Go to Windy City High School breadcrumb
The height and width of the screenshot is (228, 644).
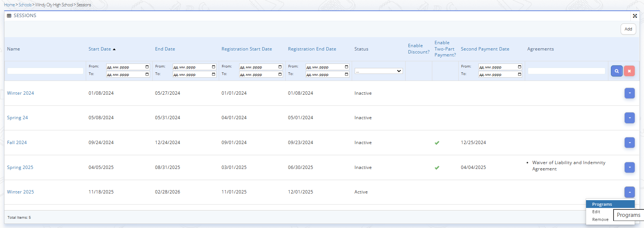click(x=54, y=5)
